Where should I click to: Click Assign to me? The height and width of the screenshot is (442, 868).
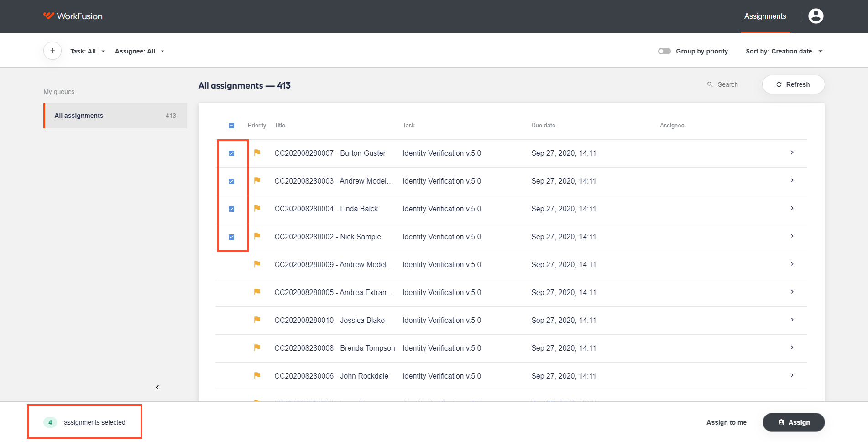[727, 422]
